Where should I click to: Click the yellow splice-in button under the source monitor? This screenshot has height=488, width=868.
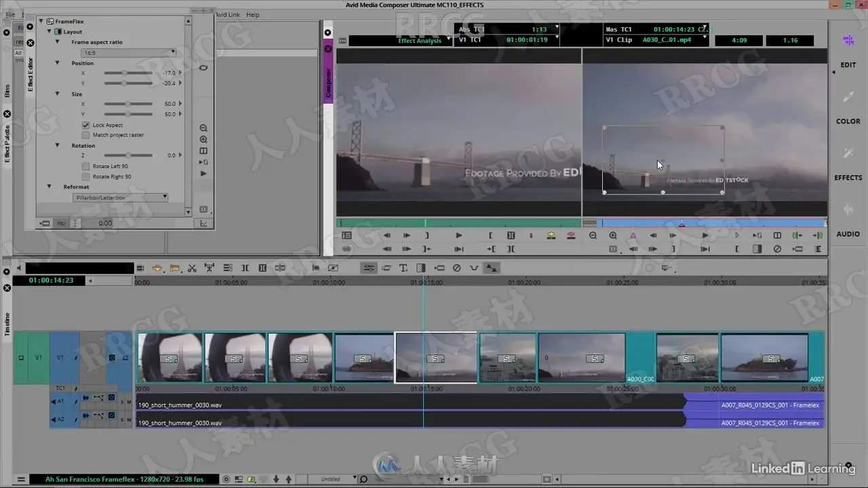tap(551, 236)
